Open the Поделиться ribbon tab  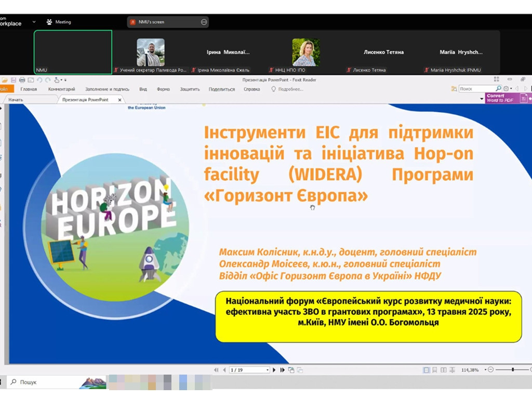pyautogui.click(x=221, y=89)
